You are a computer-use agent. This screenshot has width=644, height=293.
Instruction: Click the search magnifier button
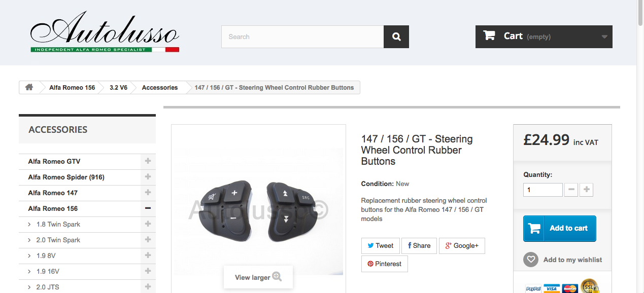[x=396, y=37]
